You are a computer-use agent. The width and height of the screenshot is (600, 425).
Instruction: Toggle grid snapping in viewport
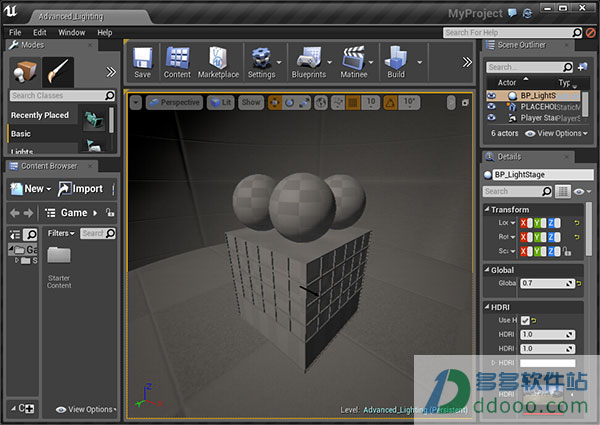353,103
